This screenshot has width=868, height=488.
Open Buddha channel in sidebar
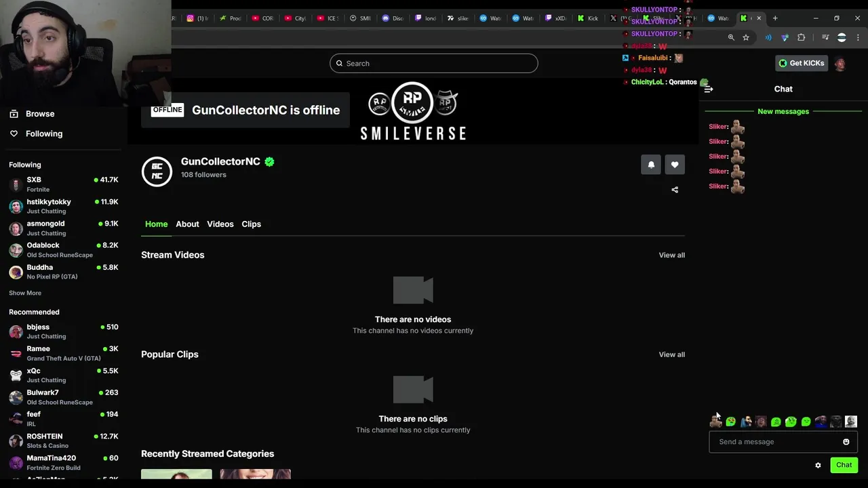[64, 271]
